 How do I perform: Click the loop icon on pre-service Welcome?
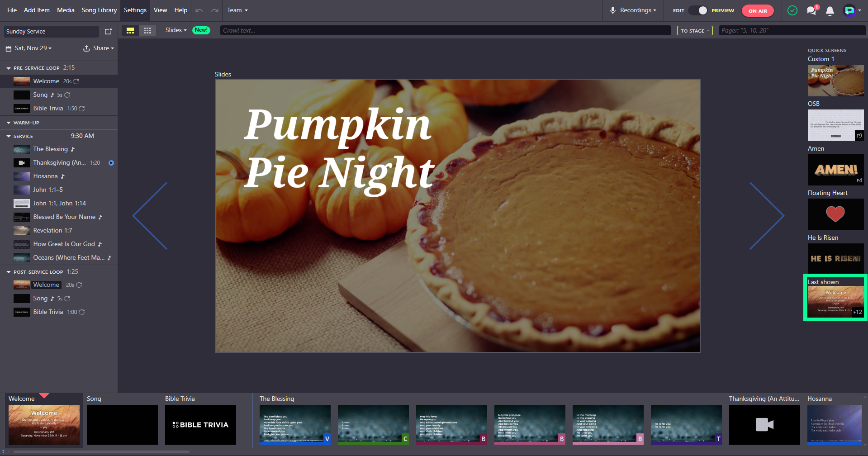pos(76,81)
